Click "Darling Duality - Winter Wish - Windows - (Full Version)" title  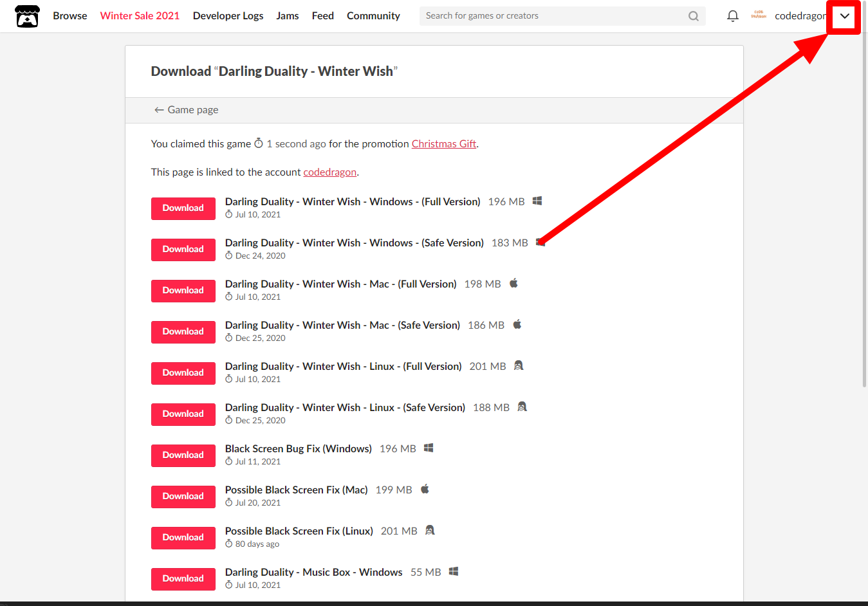click(x=353, y=201)
